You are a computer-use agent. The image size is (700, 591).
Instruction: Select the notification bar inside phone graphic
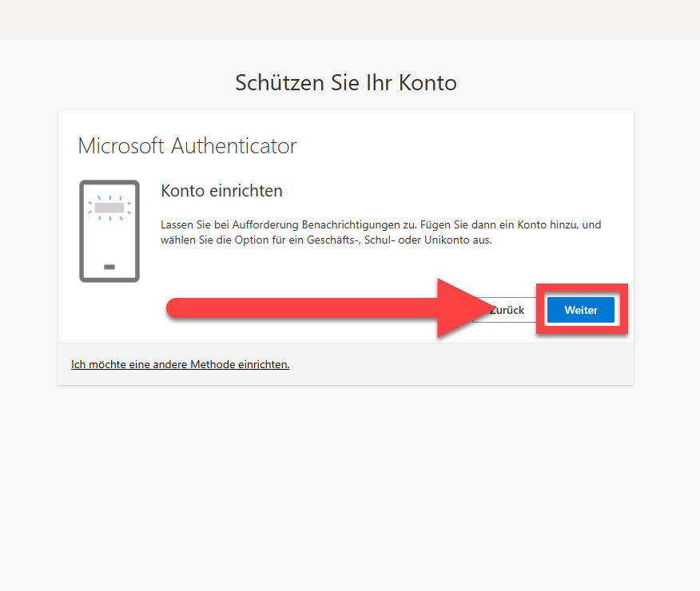click(x=109, y=208)
